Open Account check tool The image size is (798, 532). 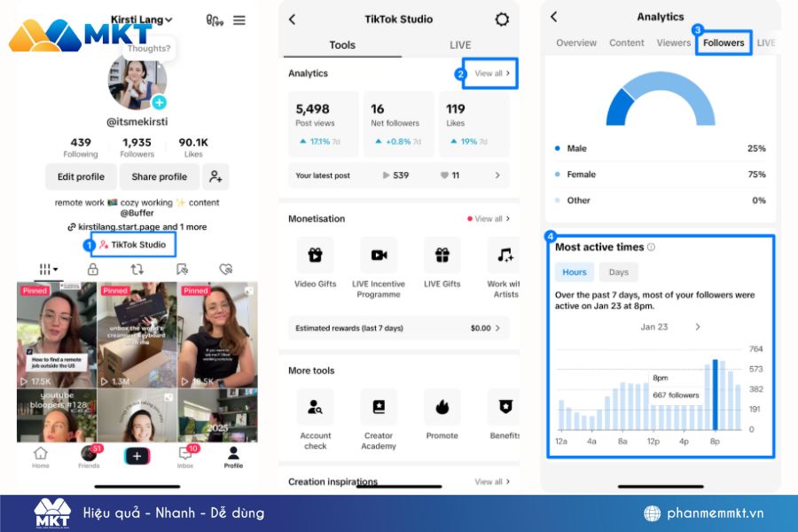pos(315,420)
